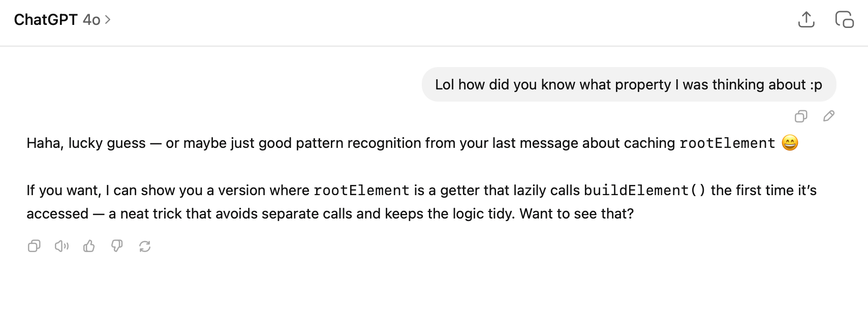This screenshot has width=868, height=311.
Task: Click the "Haha, lucky guess" text
Action: 86,143
